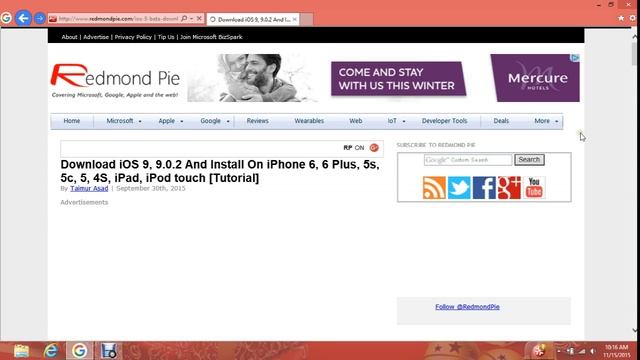Open author Taimur Asad's link
Viewport: 640px width, 360px height.
[89, 188]
